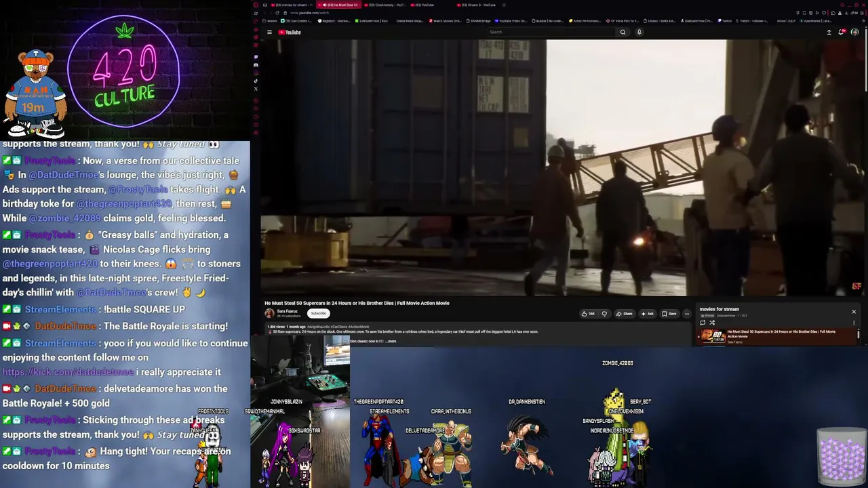Viewport: 868px width, 488px height.
Task: Save the video to a playlist
Action: 669,314
